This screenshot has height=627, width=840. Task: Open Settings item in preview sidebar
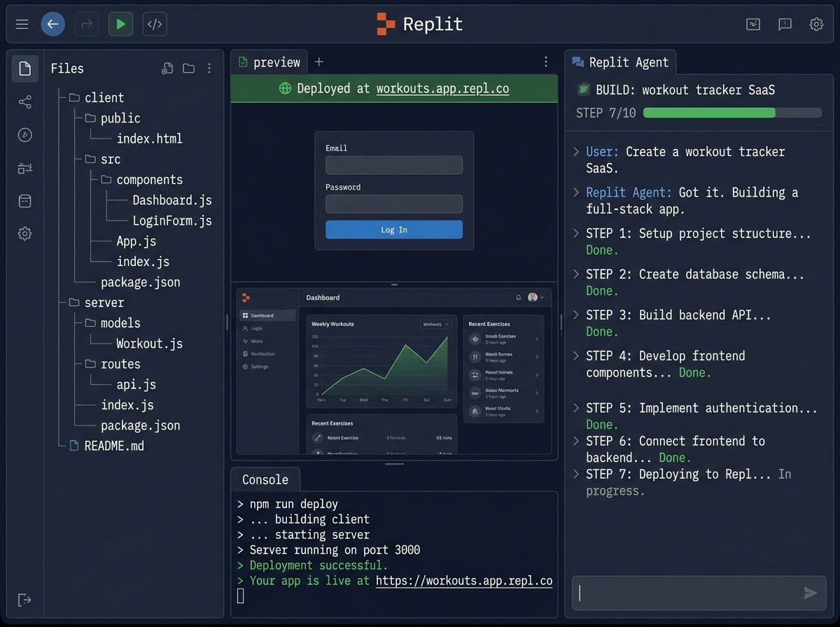click(255, 367)
